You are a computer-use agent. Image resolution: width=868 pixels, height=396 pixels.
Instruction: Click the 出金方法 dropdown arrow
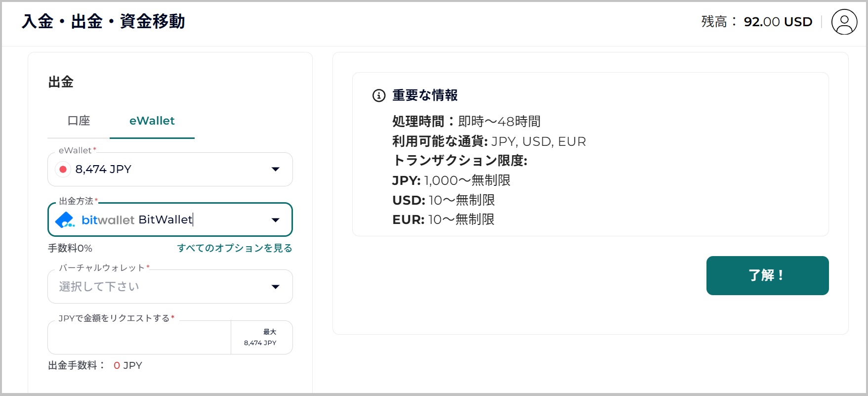[276, 220]
